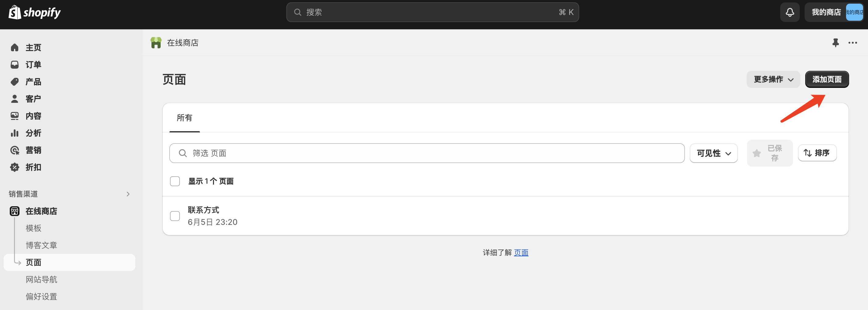868x310 pixels.
Task: Pin the online store channel
Action: (835, 43)
